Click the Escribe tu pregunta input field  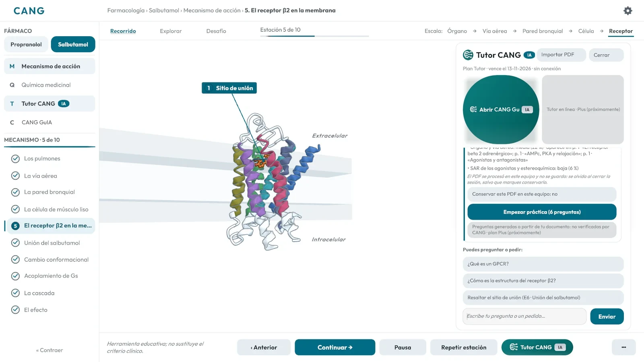(x=524, y=316)
